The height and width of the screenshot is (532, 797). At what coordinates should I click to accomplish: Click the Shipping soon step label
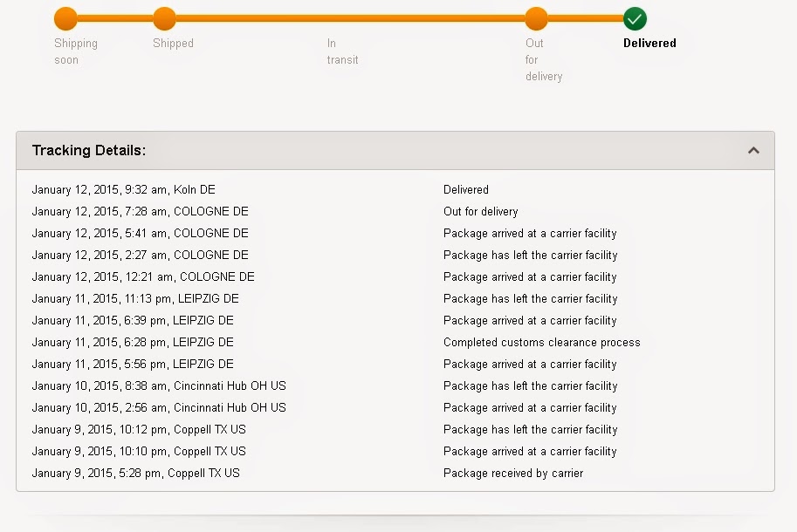tap(75, 51)
